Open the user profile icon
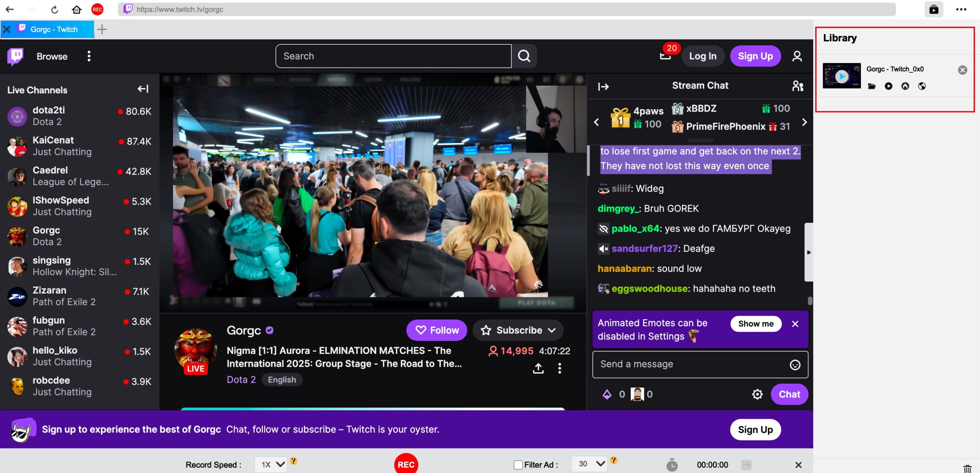Screen dimensions: 980x473 (797, 56)
